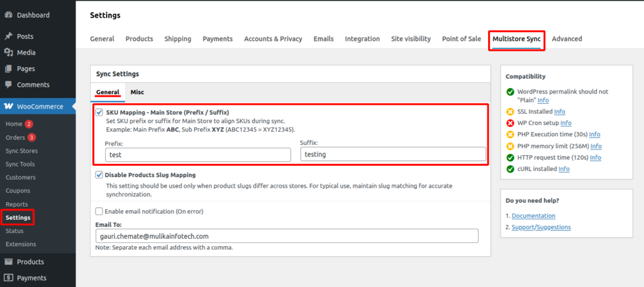644x287 pixels.
Task: Uncheck SKU Mapping Main Store checkbox
Action: (x=99, y=112)
